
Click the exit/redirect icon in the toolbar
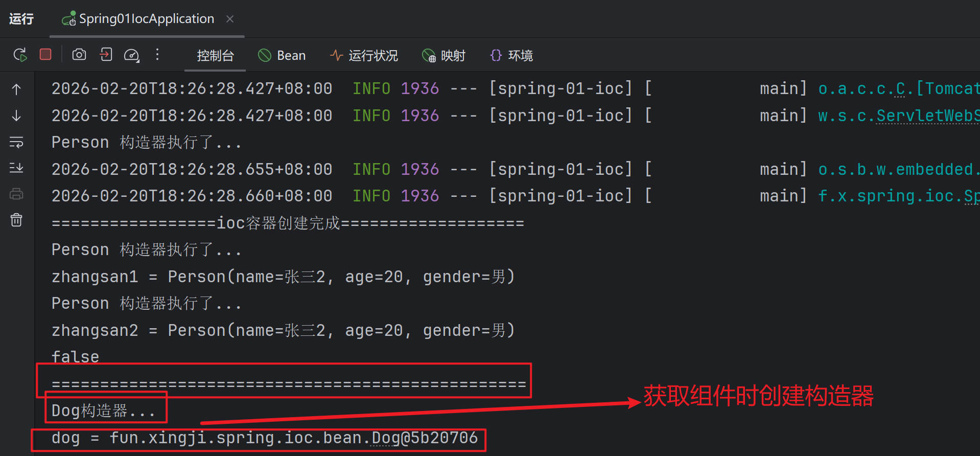pyautogui.click(x=106, y=55)
